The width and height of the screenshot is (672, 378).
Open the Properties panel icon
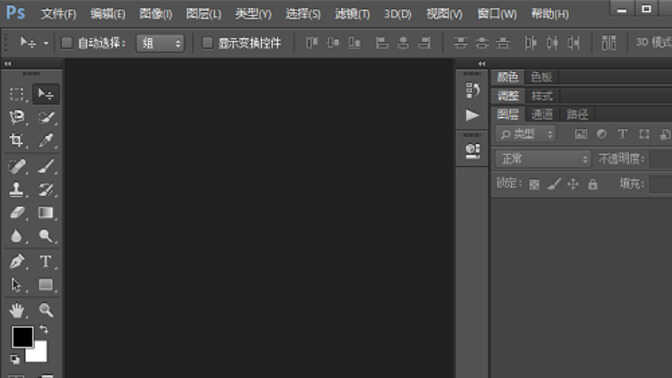coord(473,150)
